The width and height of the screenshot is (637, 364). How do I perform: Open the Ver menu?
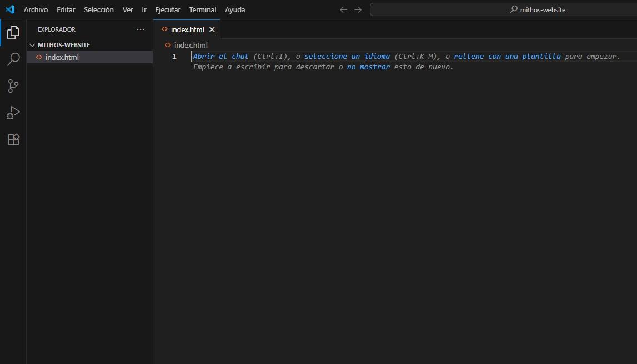pyautogui.click(x=128, y=9)
